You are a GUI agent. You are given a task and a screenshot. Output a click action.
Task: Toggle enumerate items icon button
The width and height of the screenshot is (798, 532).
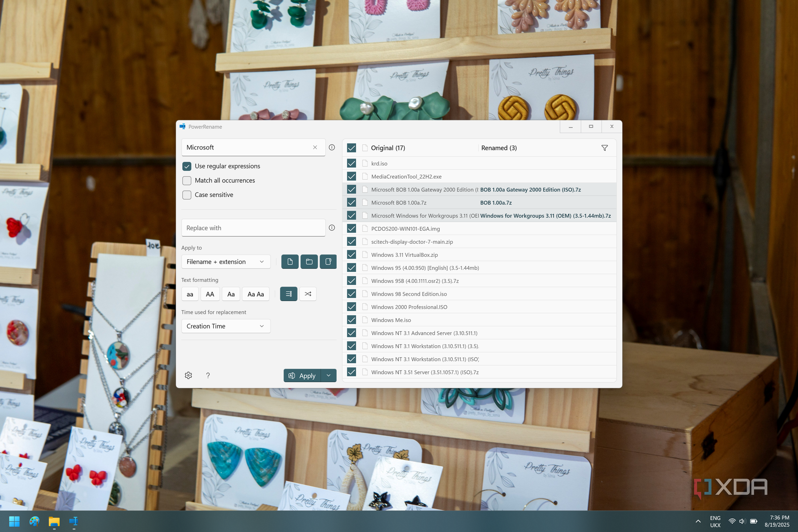pyautogui.click(x=289, y=294)
